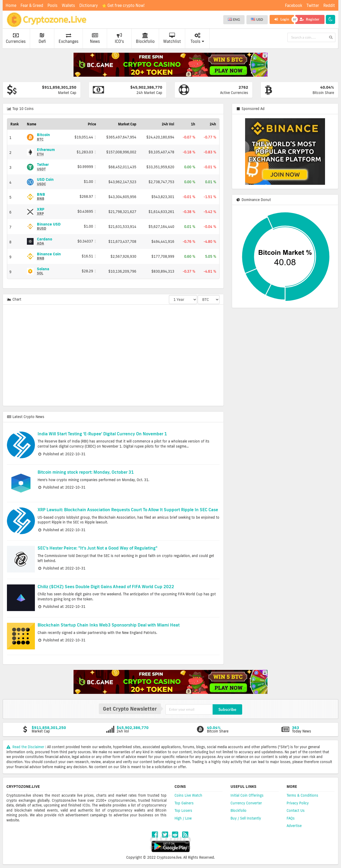This screenshot has width=341, height=868.
Task: Click the top BC.GAME casino banner
Action: pos(170,64)
